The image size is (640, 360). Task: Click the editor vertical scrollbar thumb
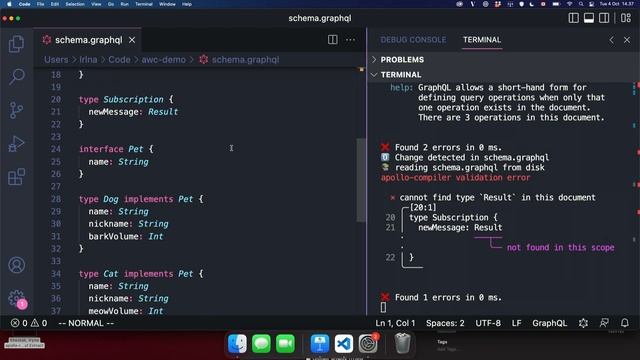tap(361, 180)
